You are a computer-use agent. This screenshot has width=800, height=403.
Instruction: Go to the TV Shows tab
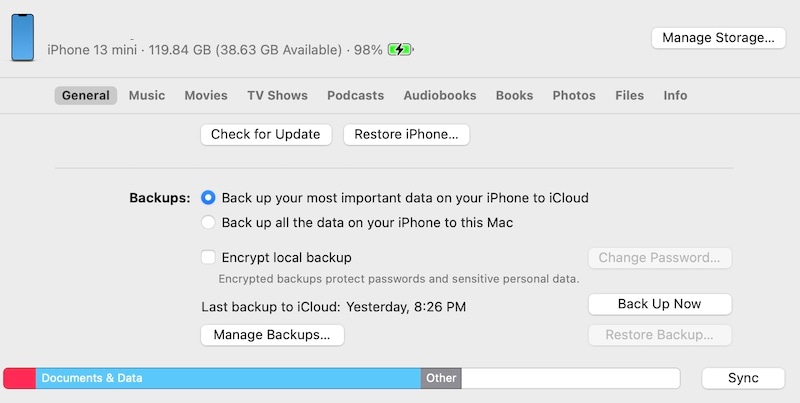click(277, 96)
